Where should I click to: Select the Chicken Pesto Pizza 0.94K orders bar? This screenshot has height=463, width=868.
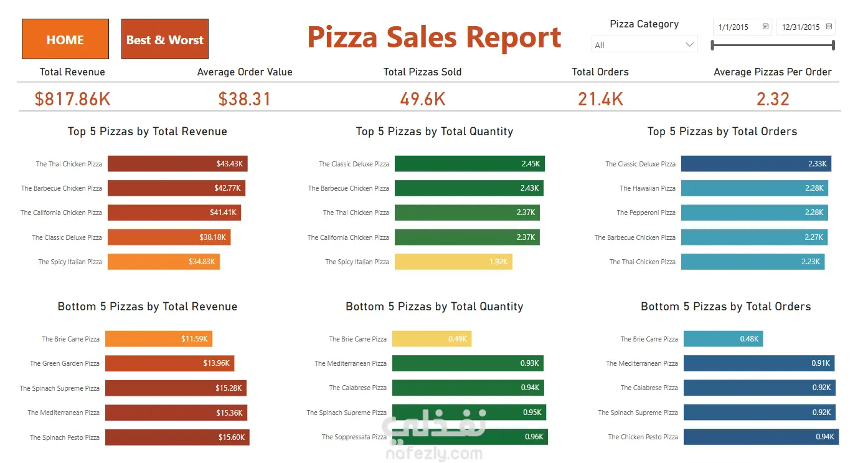point(761,437)
